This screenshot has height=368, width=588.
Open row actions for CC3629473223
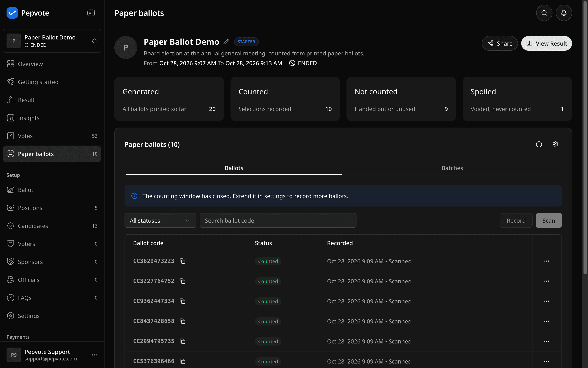point(547,261)
